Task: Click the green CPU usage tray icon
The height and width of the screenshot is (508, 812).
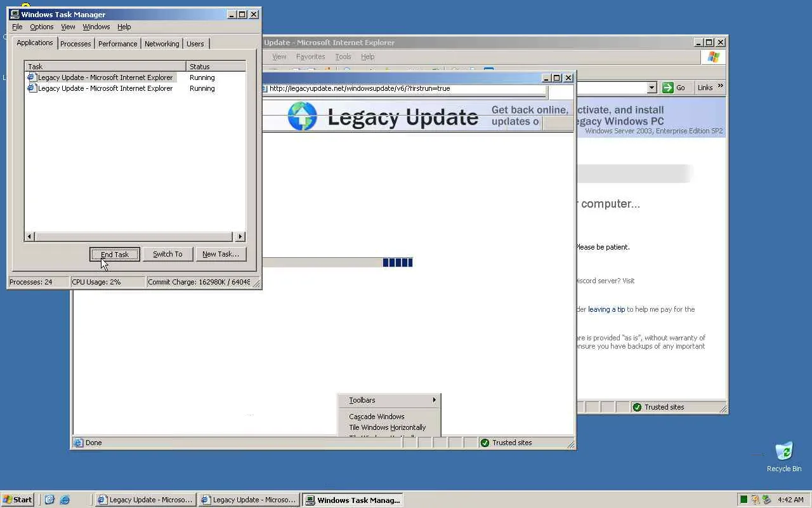Action: click(x=743, y=500)
